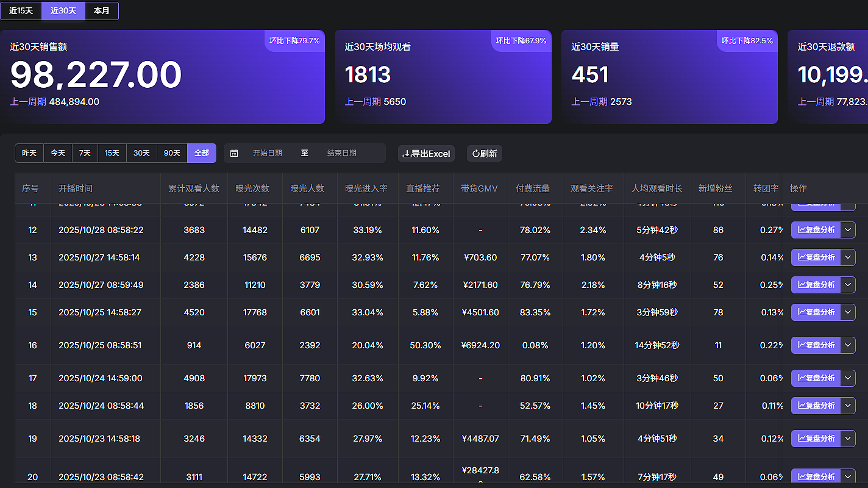Open dropdown arrow beside row 15 复盘分析

pos(848,312)
